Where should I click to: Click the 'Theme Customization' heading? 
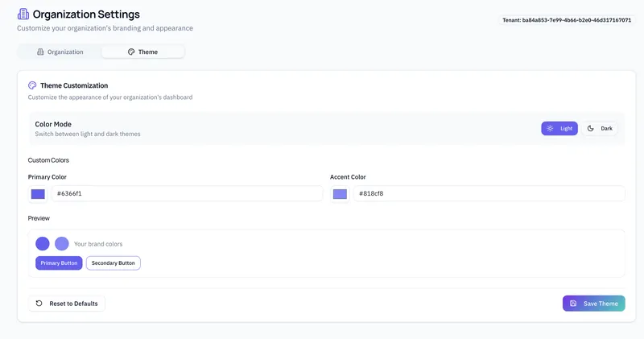tap(74, 85)
